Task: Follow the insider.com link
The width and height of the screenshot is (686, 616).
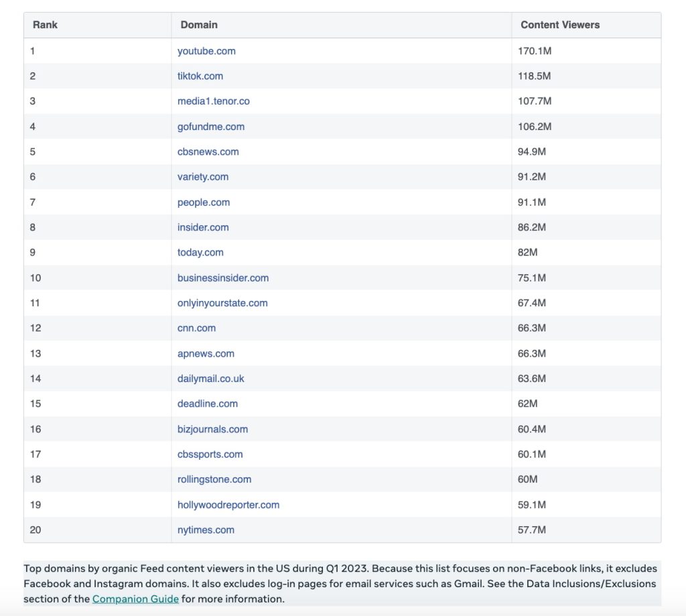Action: [x=203, y=227]
